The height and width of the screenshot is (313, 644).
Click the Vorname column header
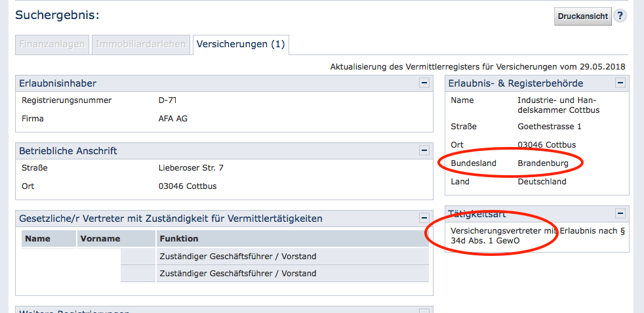click(100, 239)
